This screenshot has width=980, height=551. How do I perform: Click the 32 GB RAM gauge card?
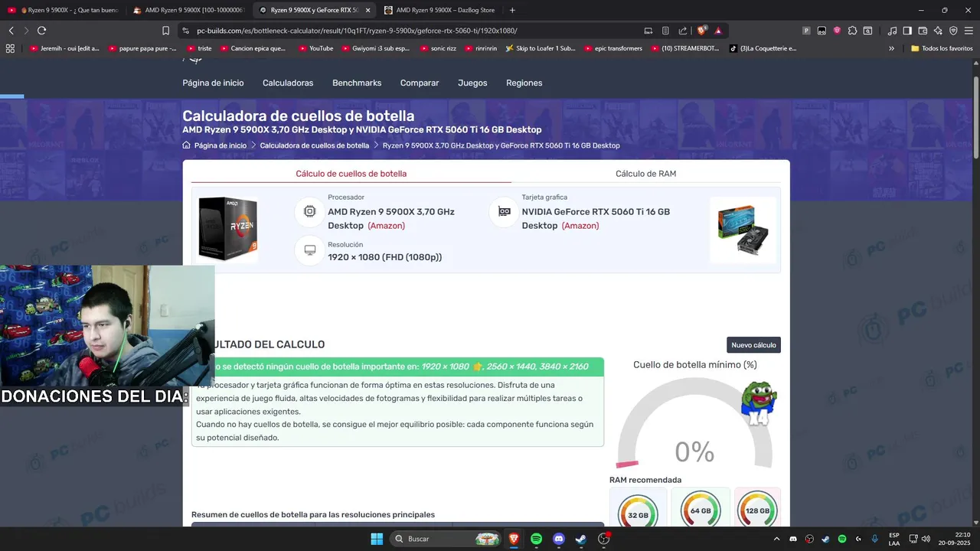(x=639, y=508)
